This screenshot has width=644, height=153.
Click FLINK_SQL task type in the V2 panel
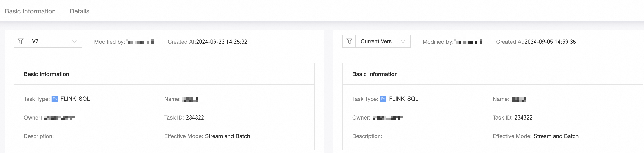coord(75,99)
